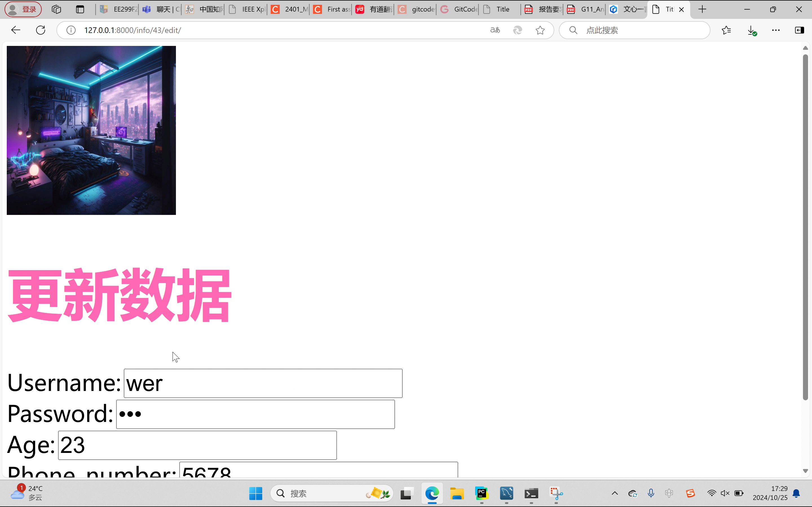Click the browser back arrow button
The height and width of the screenshot is (507, 812).
click(16, 30)
